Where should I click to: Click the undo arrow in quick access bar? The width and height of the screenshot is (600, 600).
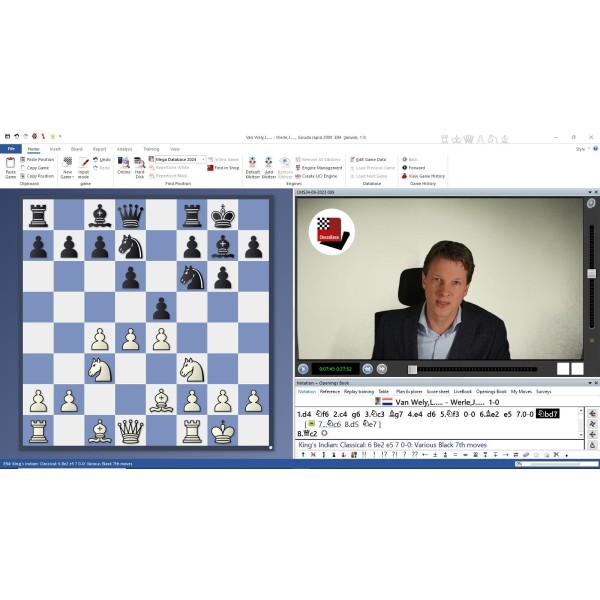coord(16,136)
